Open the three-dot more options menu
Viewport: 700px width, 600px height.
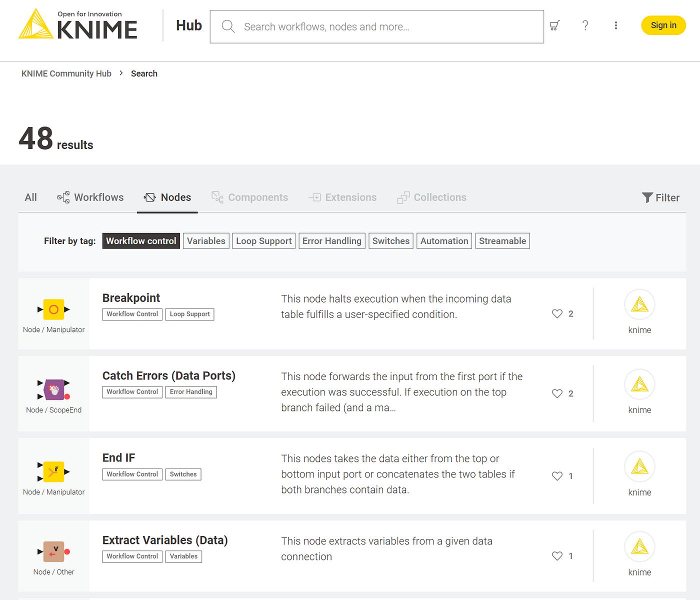[x=615, y=25]
